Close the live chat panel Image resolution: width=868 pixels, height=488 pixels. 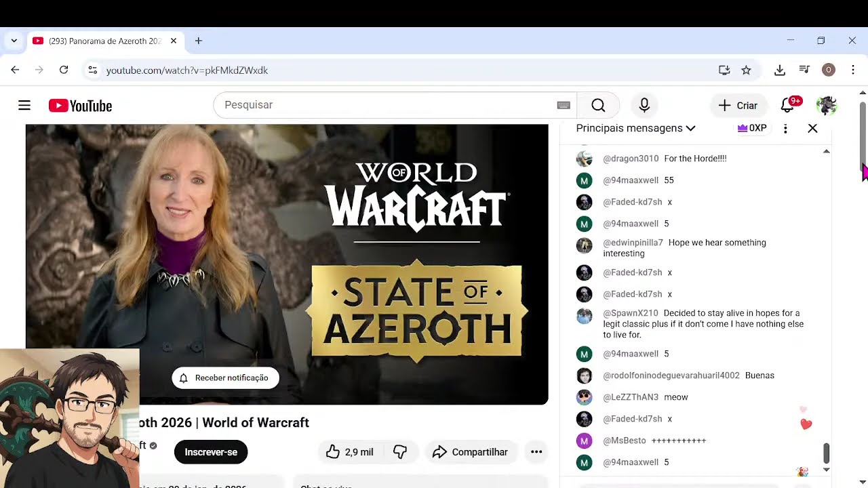(812, 128)
